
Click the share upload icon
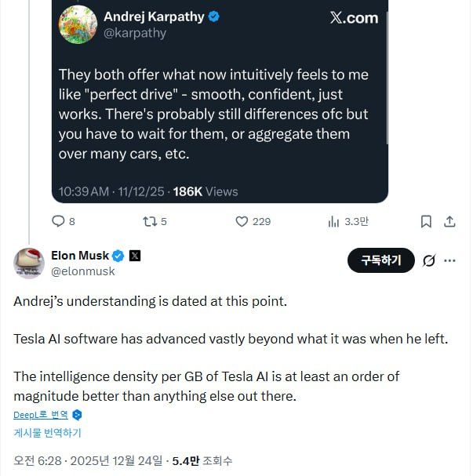click(x=449, y=222)
